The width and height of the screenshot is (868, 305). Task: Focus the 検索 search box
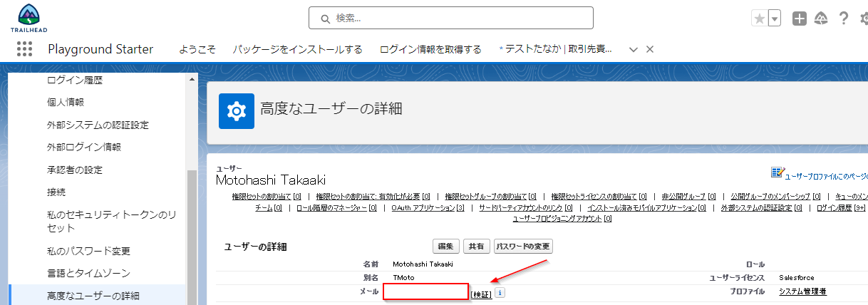pyautogui.click(x=451, y=18)
